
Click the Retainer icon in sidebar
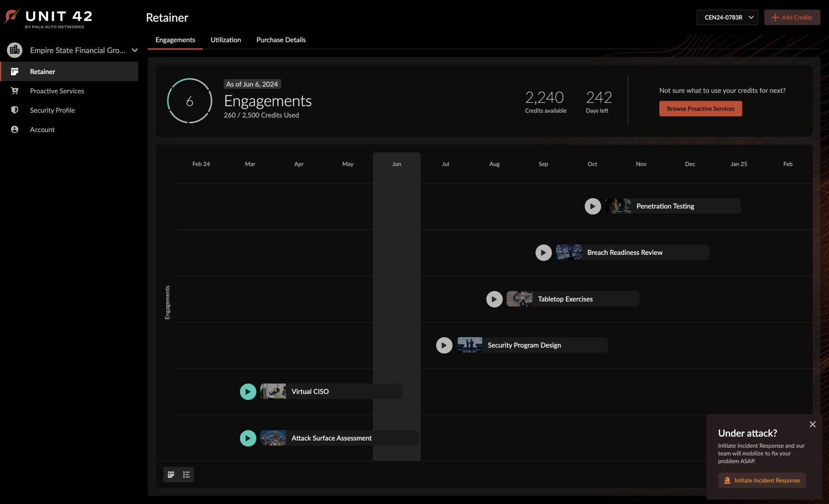[x=14, y=72]
